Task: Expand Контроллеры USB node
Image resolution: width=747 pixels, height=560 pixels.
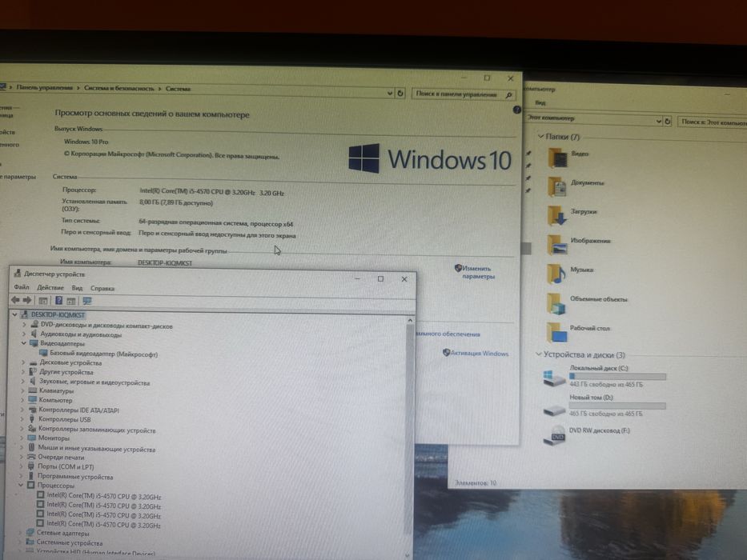Action: click(x=22, y=419)
